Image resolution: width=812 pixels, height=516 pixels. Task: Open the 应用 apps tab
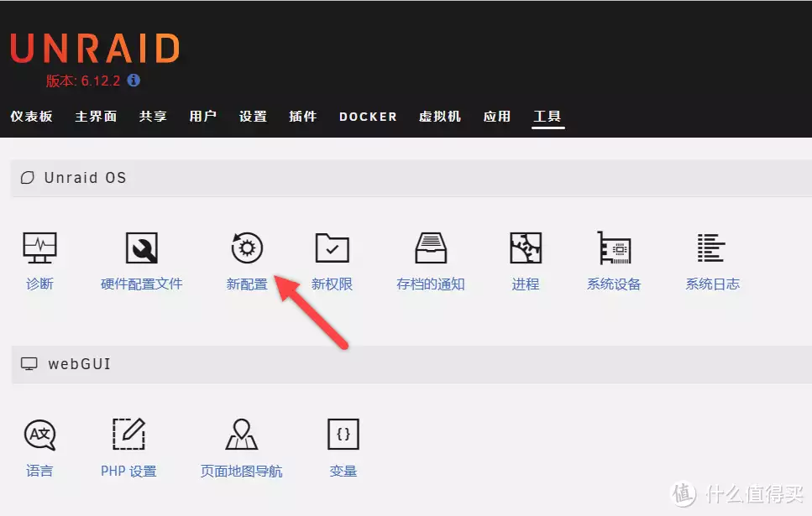coord(497,117)
